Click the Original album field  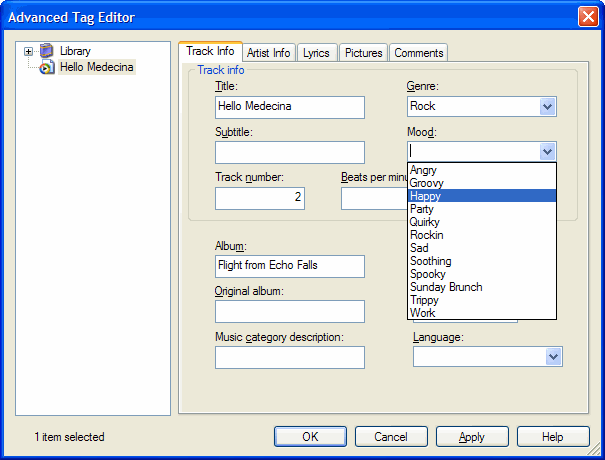click(290, 311)
